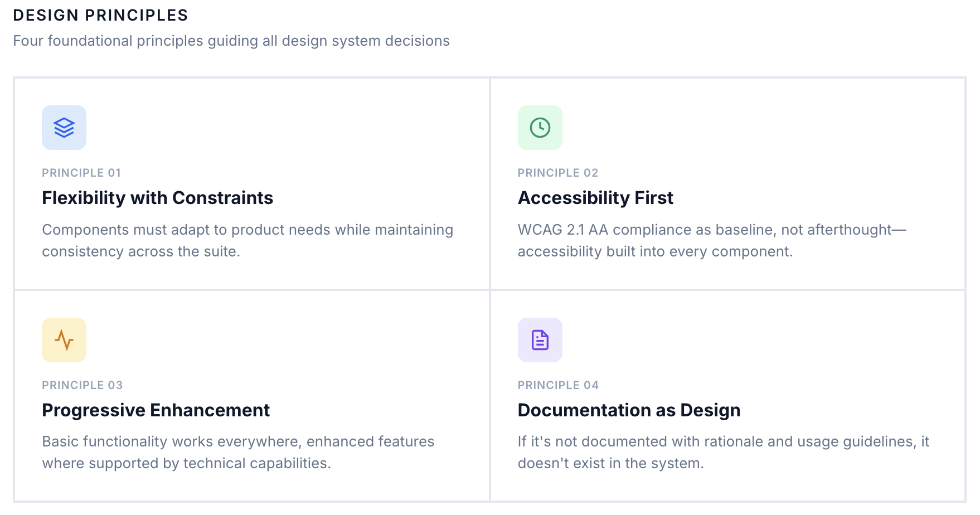Click the PRINCIPLE 03 label
The image size is (980, 515).
click(82, 385)
